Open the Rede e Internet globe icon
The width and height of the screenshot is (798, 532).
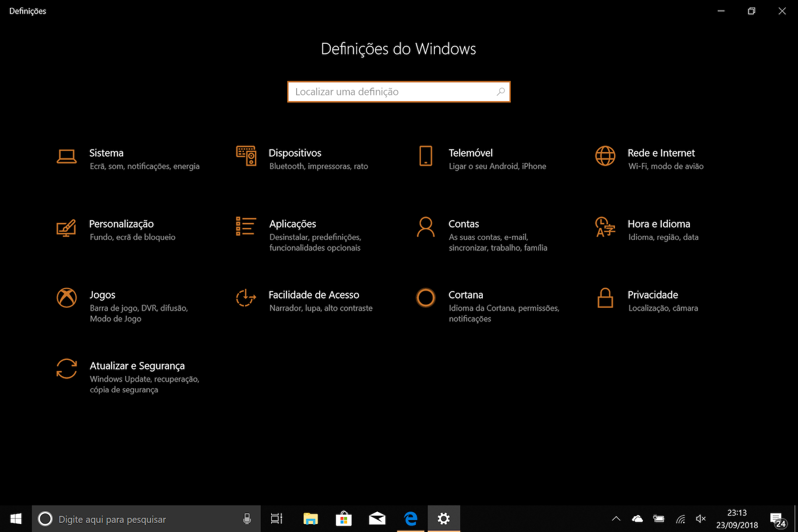605,156
